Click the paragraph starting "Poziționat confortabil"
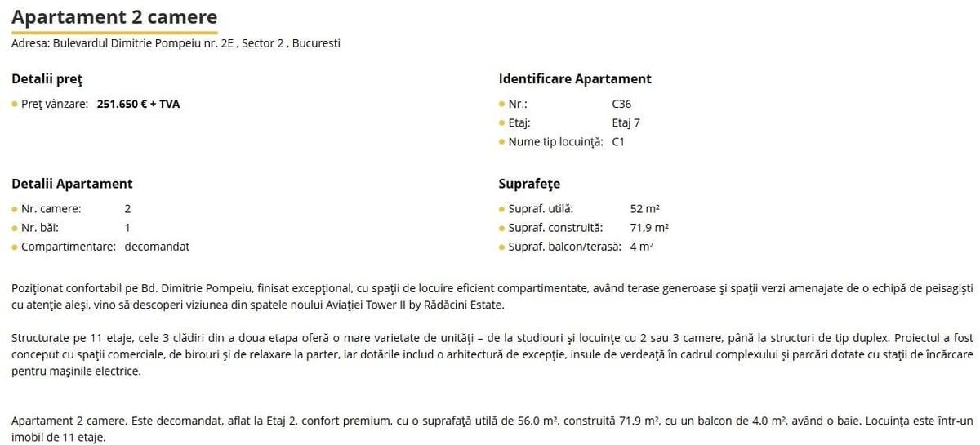 coord(490,296)
